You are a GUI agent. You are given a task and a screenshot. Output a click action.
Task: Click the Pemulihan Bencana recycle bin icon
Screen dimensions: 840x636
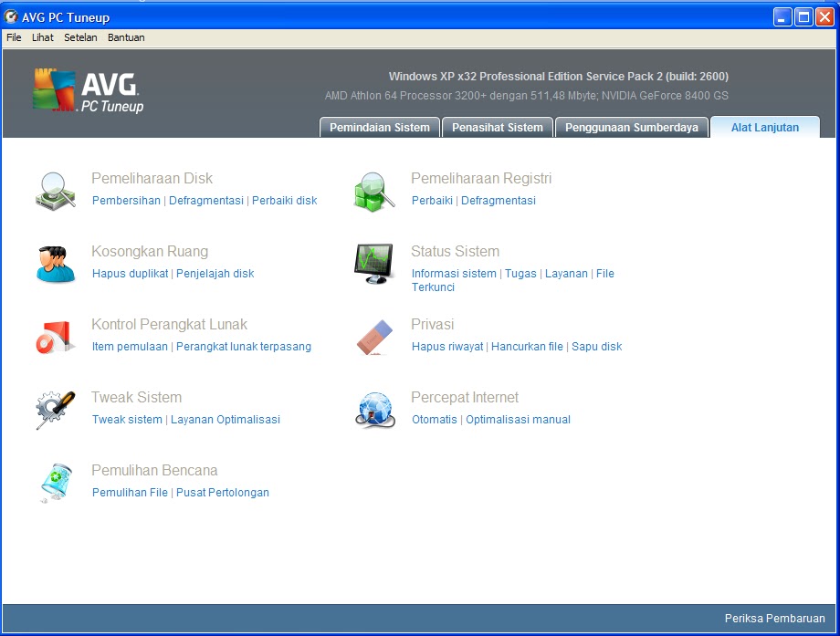pos(56,483)
